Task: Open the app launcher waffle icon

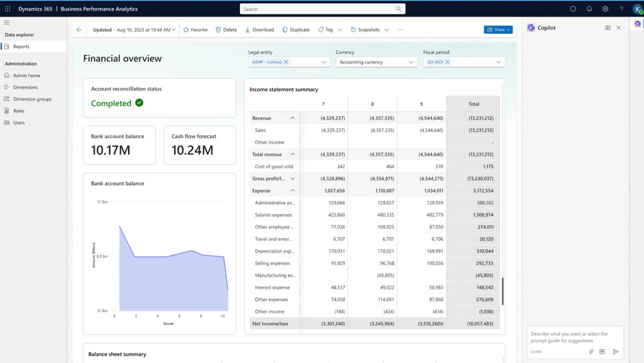Action: click(x=8, y=9)
